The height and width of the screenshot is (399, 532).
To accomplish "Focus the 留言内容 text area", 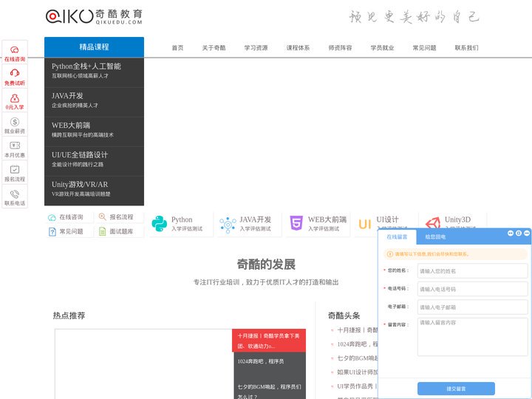I will (473, 337).
